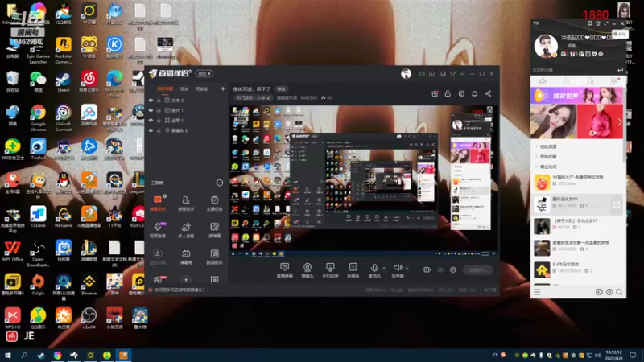The image size is (644, 362).
Task: Open the Windows Start menu
Action: coord(8,355)
